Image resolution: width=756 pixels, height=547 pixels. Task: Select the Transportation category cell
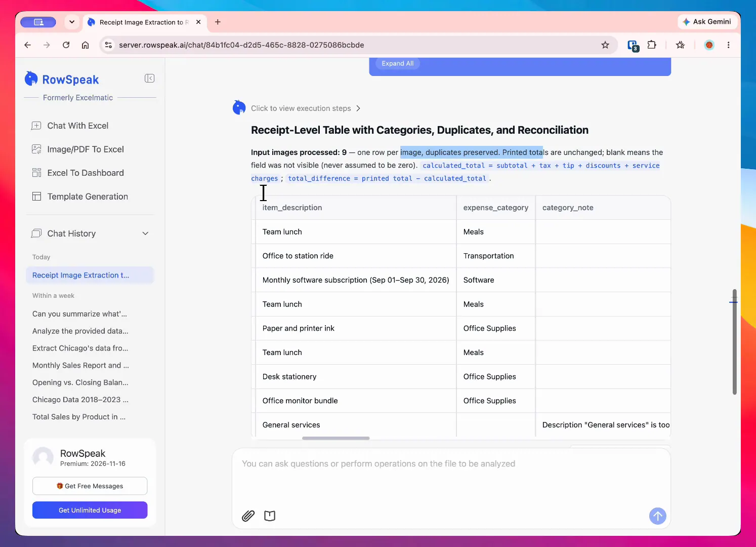click(x=496, y=256)
